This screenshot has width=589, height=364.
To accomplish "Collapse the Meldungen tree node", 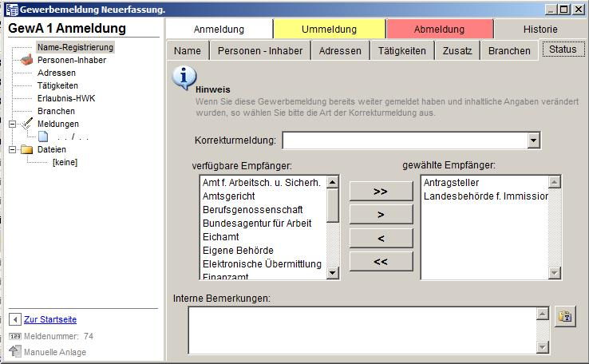I will click(x=13, y=124).
